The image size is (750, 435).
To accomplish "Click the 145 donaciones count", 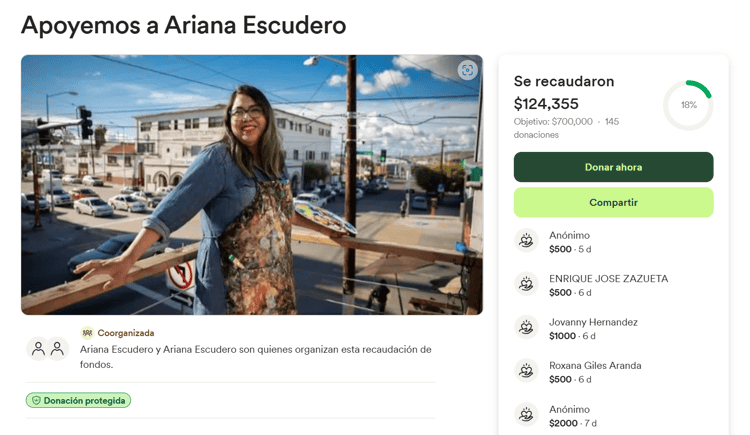I will (x=566, y=128).
